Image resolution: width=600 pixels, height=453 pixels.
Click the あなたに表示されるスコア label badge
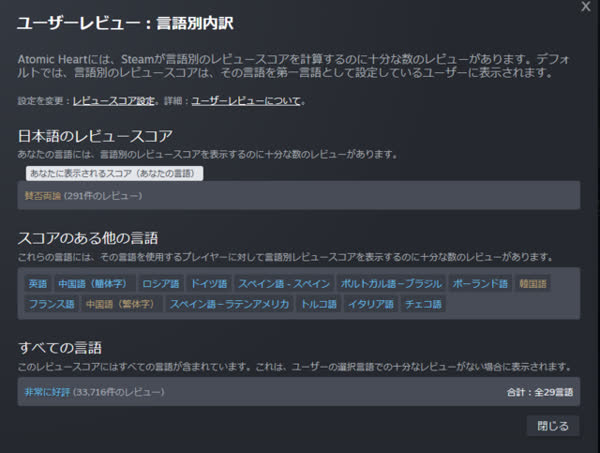point(114,173)
